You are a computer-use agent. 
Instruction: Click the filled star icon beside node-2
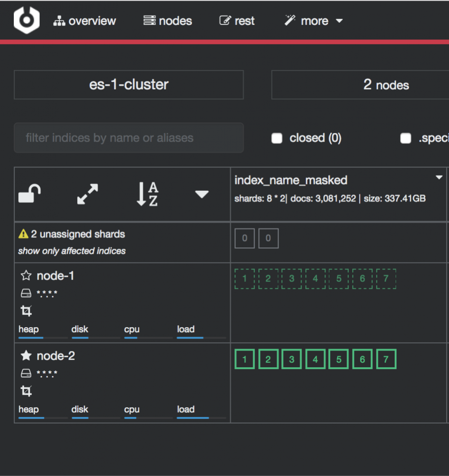tap(26, 355)
